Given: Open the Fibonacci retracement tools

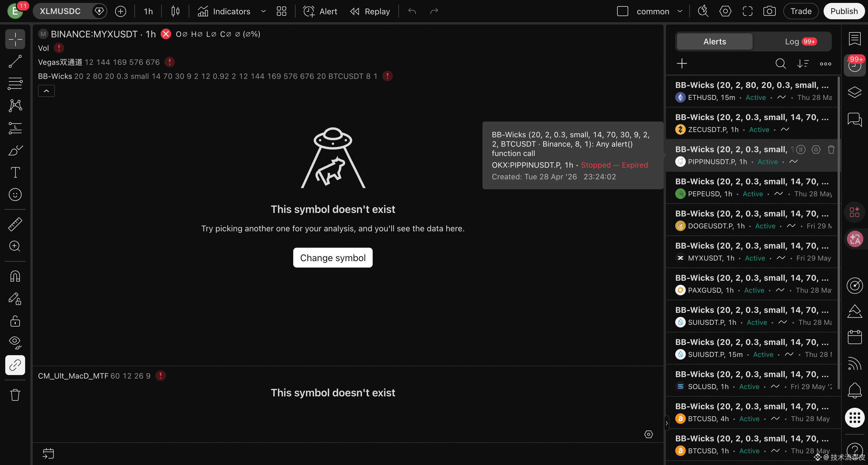Looking at the screenshot, I should click(x=15, y=83).
